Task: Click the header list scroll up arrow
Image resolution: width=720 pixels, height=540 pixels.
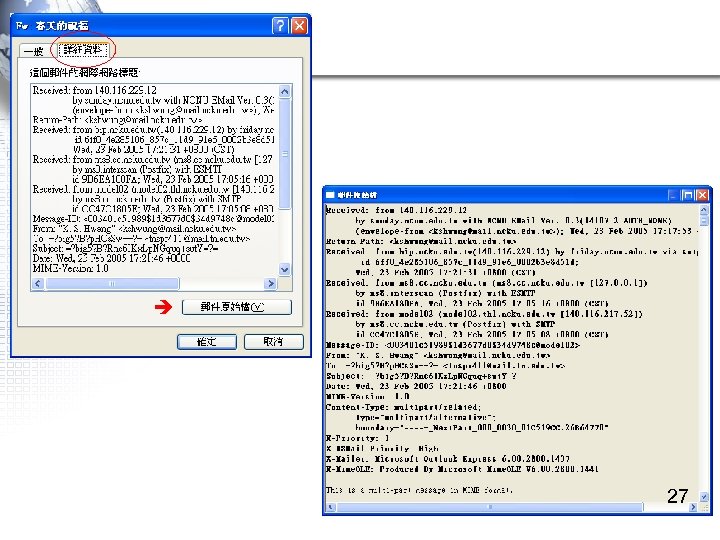Action: pyautogui.click(x=285, y=91)
